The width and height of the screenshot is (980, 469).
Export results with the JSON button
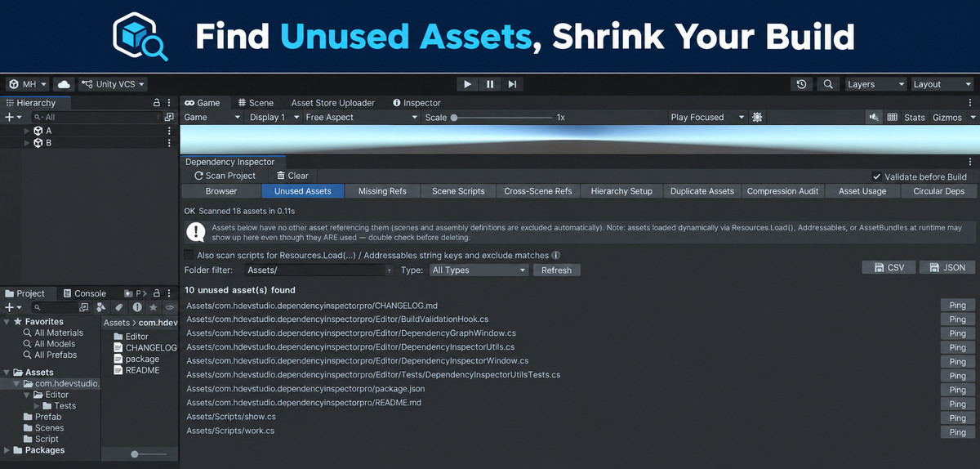tap(947, 267)
